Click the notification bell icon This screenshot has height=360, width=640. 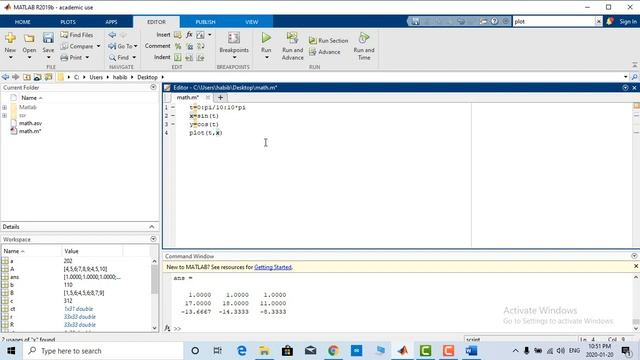[x=610, y=21]
